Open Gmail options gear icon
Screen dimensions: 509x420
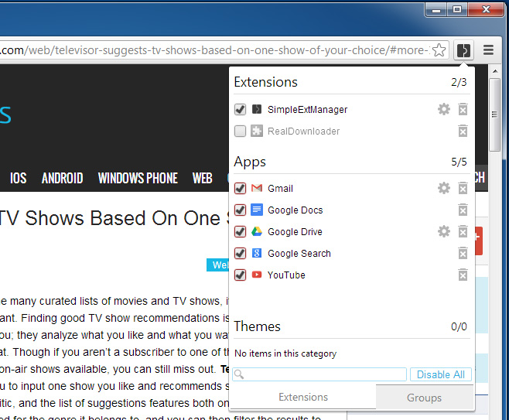444,188
